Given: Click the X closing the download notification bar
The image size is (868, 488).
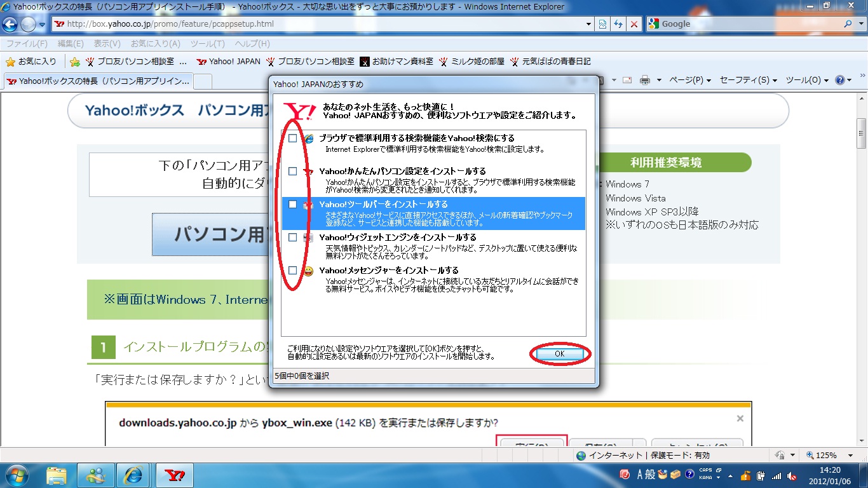Looking at the screenshot, I should (x=740, y=419).
